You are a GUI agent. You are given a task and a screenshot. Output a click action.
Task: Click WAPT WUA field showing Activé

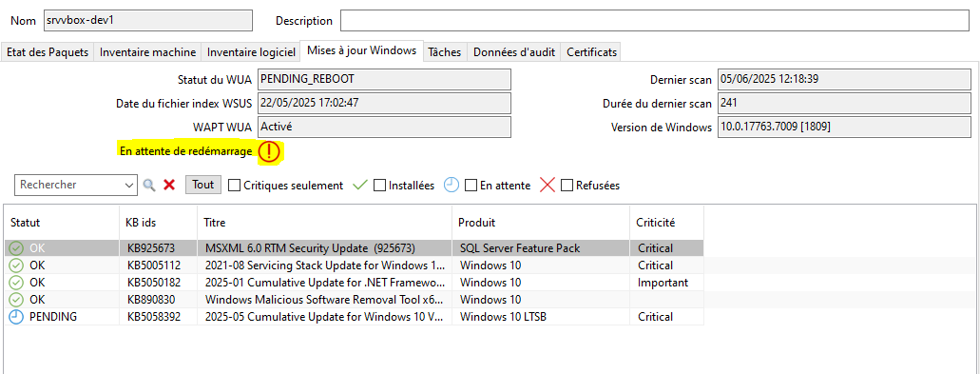384,127
